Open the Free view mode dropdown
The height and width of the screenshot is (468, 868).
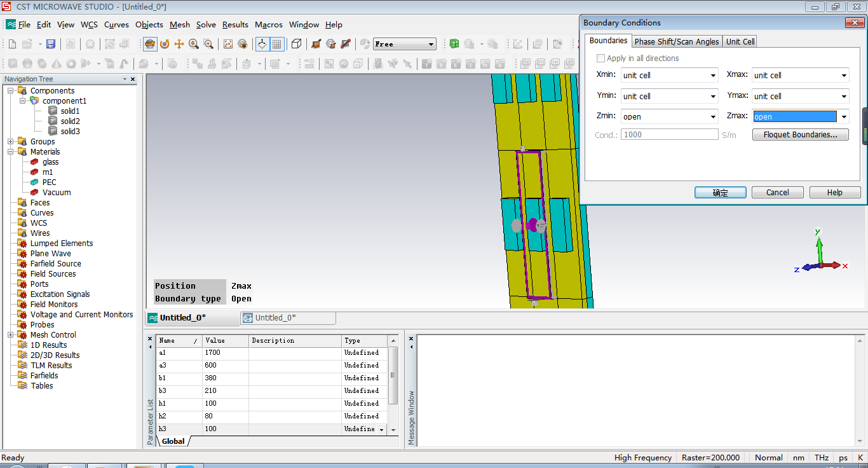point(431,45)
